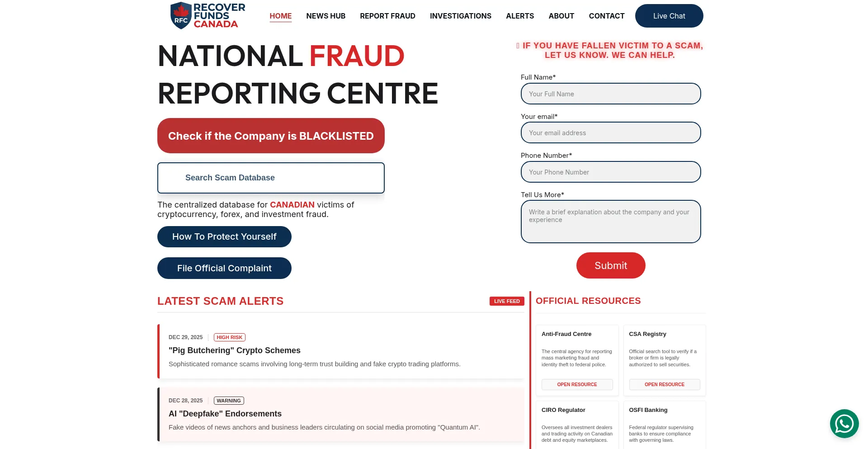Open the Report Fraud menu item

coord(387,16)
